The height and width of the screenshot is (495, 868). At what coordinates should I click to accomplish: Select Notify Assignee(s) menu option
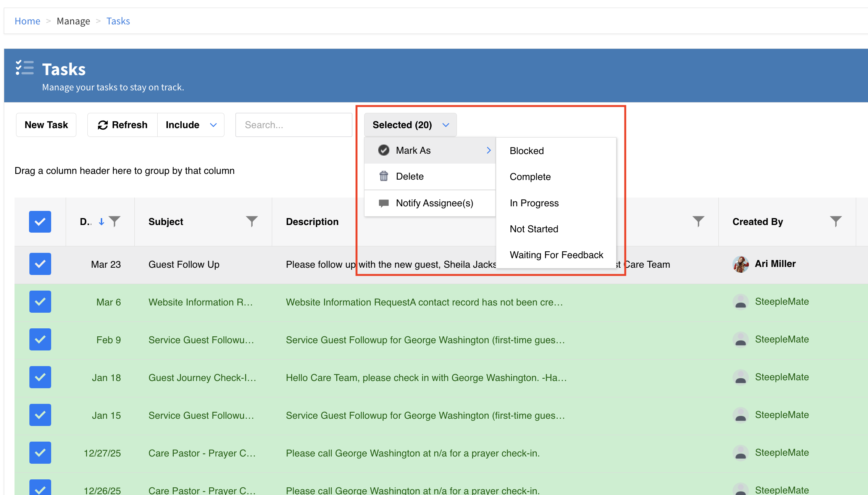click(x=434, y=203)
